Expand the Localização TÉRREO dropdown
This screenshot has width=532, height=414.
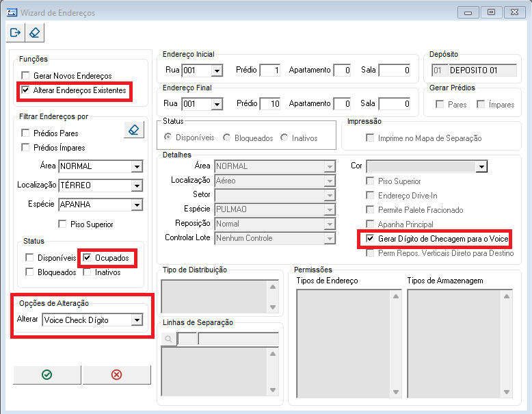pyautogui.click(x=137, y=185)
